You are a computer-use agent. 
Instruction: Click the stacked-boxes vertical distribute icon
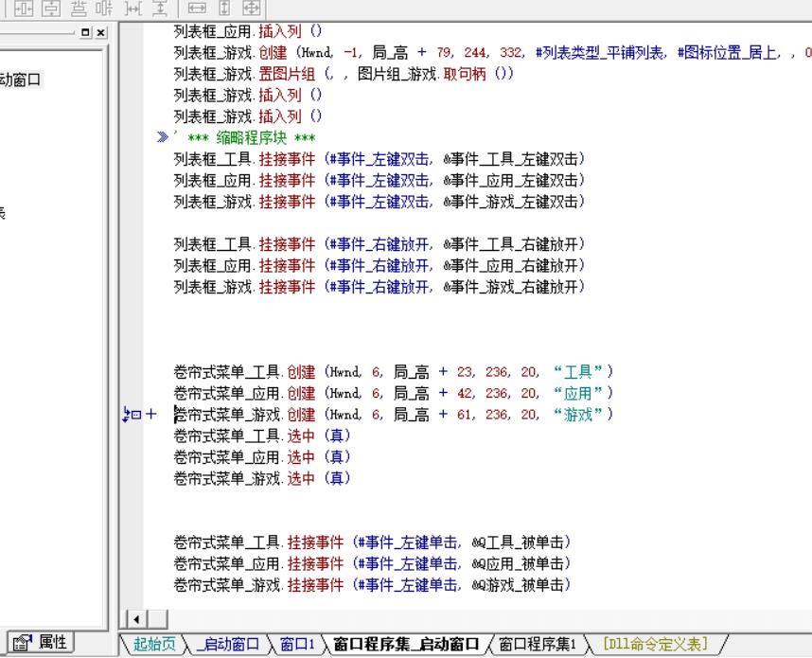click(79, 9)
